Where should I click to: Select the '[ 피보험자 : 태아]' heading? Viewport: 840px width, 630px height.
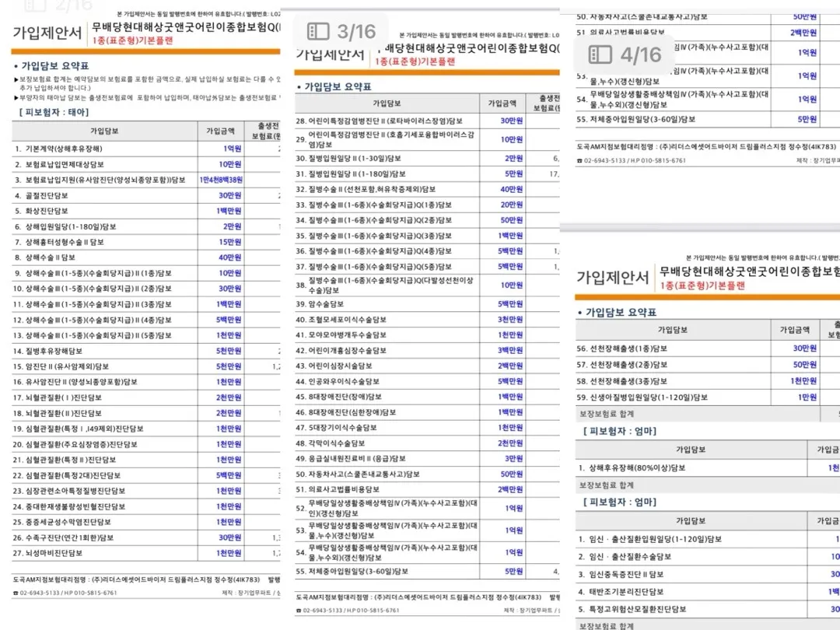(x=54, y=113)
